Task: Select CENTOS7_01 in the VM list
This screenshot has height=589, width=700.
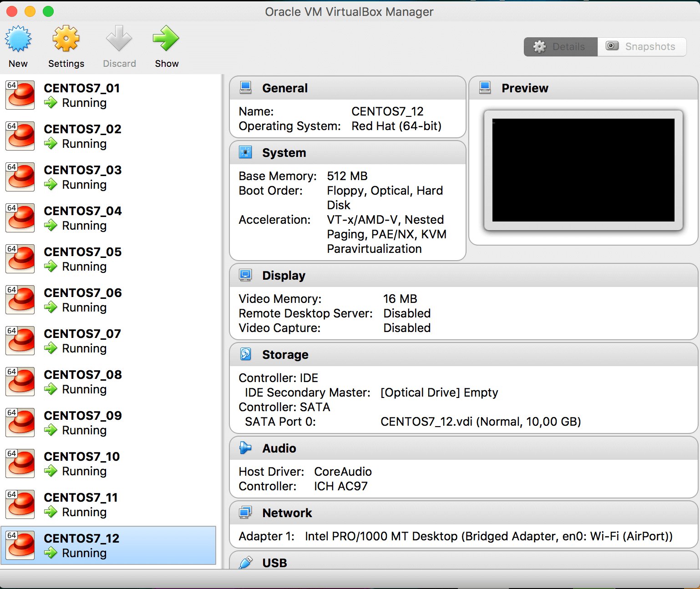Action: point(108,95)
